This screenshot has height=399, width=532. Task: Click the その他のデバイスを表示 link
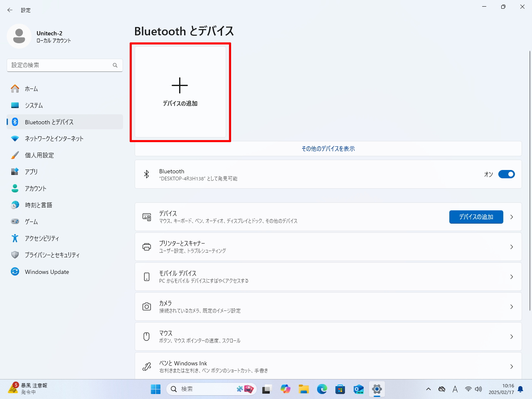(328, 149)
